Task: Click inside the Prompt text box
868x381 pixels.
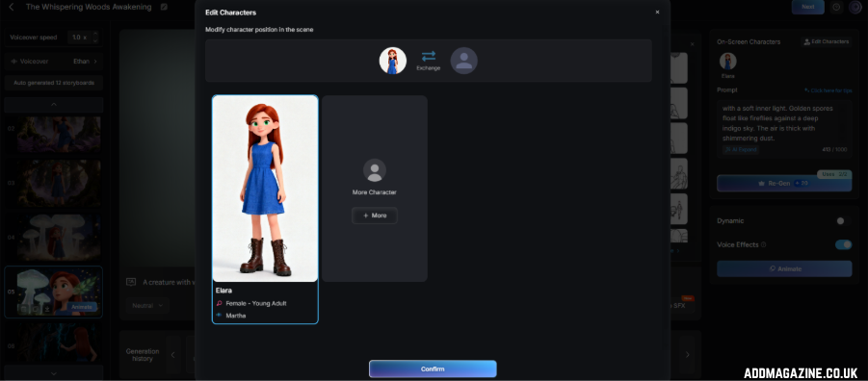Action: (783, 129)
